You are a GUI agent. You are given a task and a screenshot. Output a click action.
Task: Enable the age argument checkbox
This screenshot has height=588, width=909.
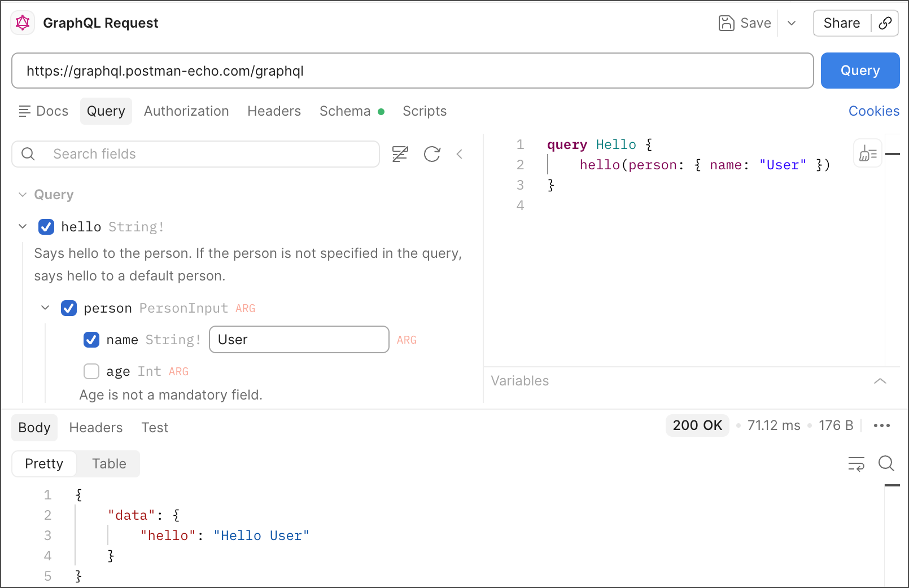[x=91, y=371]
